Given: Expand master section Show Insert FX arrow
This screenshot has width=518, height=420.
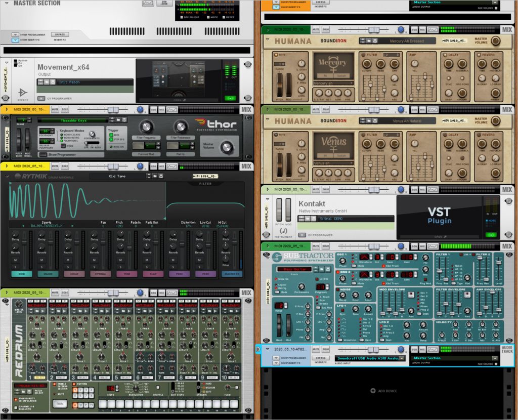Looking at the screenshot, I should point(15,40).
